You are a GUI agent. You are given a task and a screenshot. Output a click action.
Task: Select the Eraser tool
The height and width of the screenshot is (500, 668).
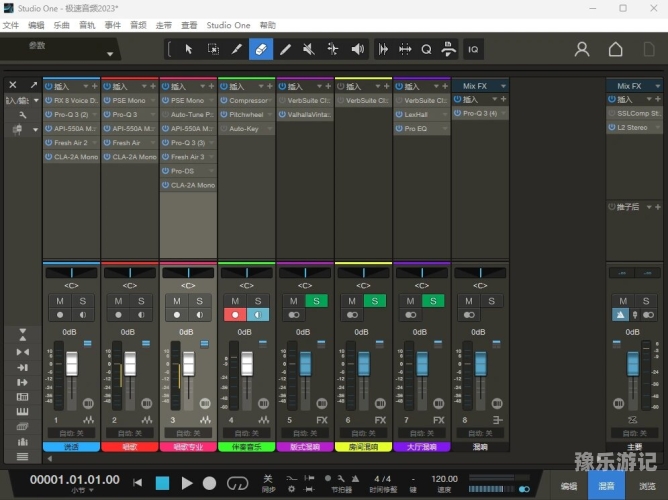[261, 49]
